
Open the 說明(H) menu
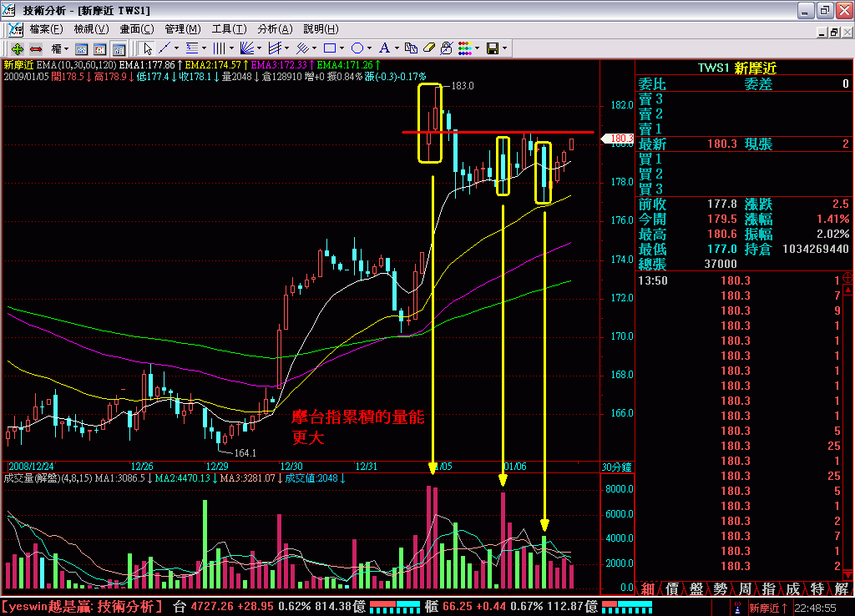coord(321,29)
